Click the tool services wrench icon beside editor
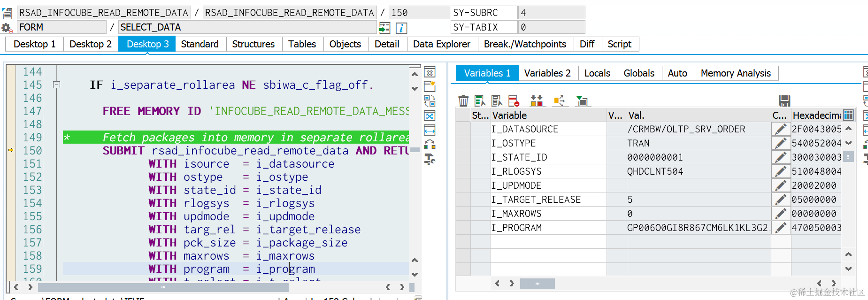 (x=430, y=160)
